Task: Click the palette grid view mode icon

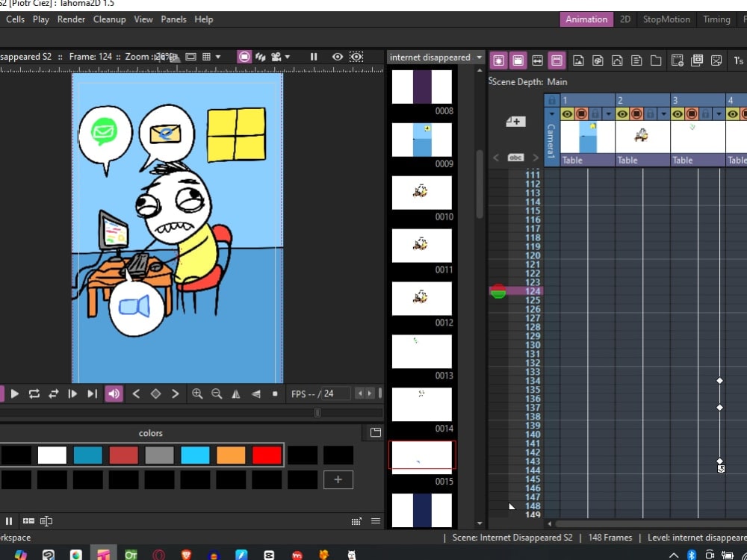Action: click(356, 521)
